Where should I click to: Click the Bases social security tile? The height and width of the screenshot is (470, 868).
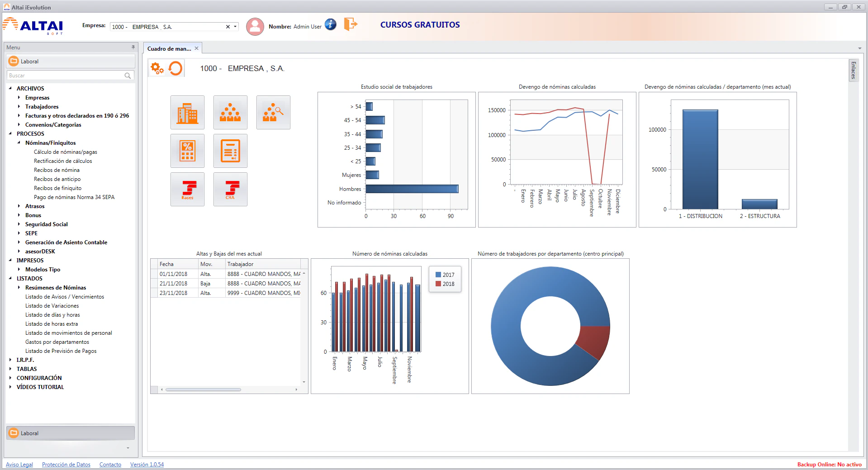pos(187,190)
